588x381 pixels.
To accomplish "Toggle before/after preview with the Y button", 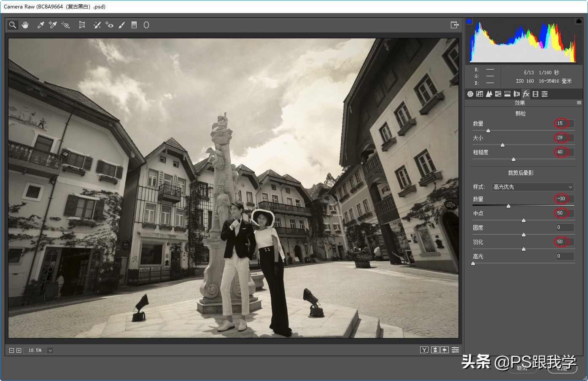I will point(424,349).
